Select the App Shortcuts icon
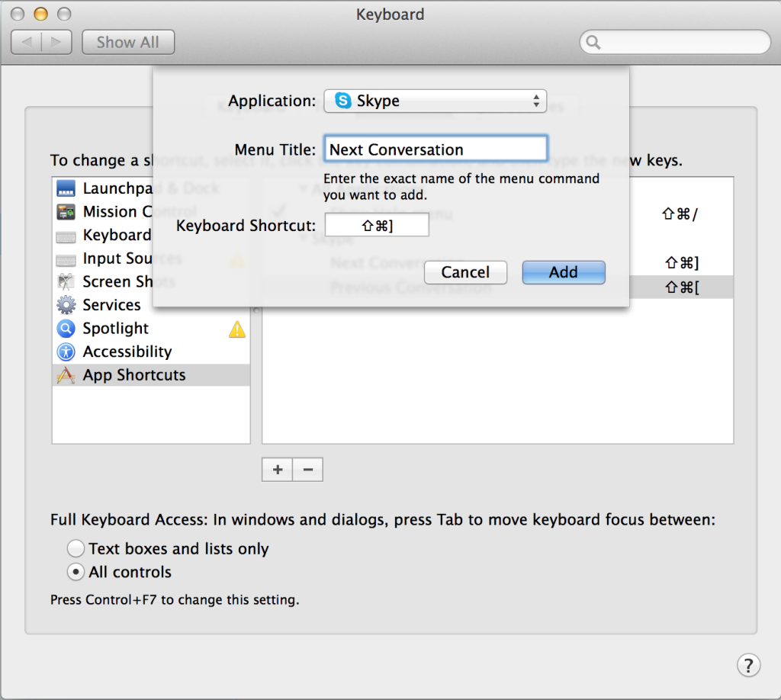Viewport: 781px width, 700px height. (x=65, y=374)
